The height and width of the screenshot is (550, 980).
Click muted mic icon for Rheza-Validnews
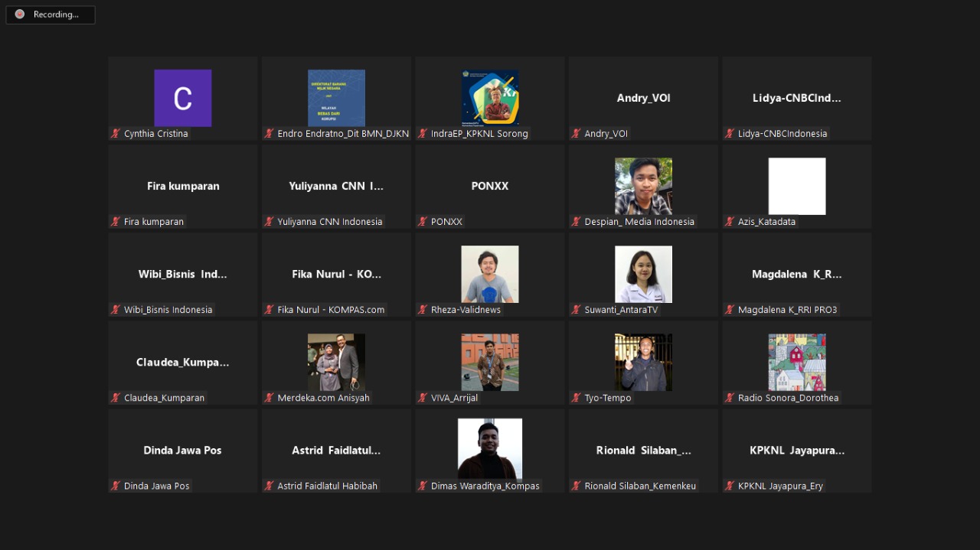423,310
